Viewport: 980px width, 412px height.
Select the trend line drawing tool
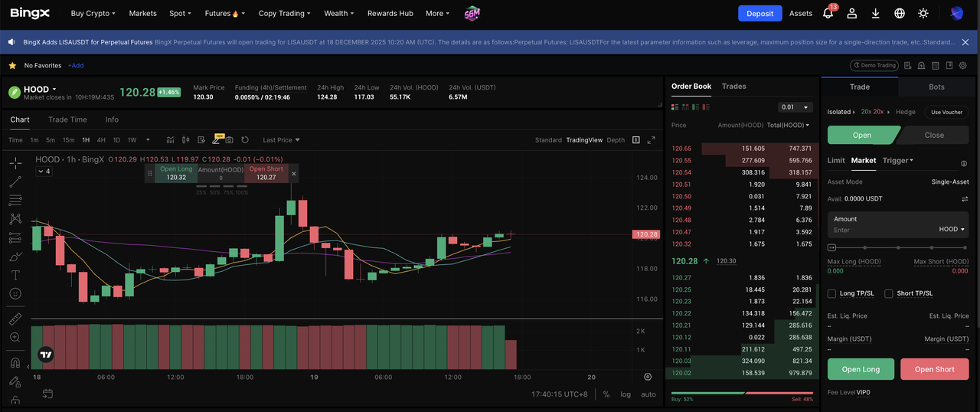15,181
